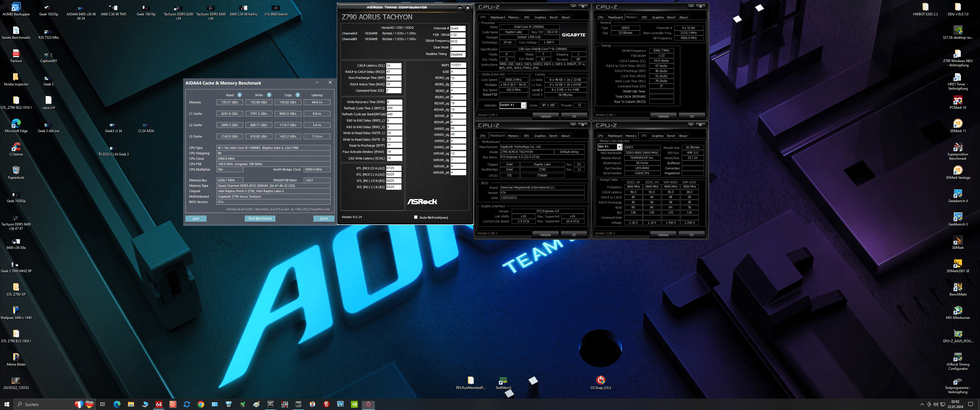Click Validate in top-left CPU-Z window

(x=546, y=116)
